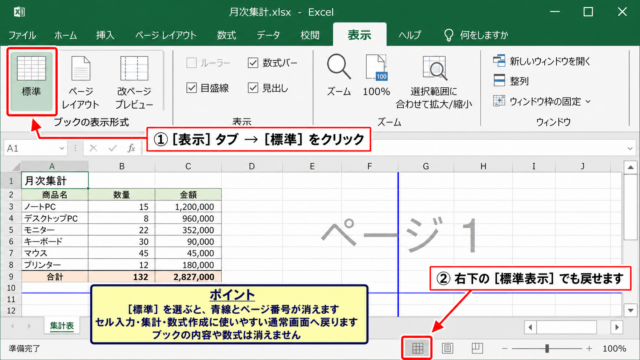The height and width of the screenshot is (360, 640).
Task: Click the status bar Normal view icon
Action: click(417, 348)
